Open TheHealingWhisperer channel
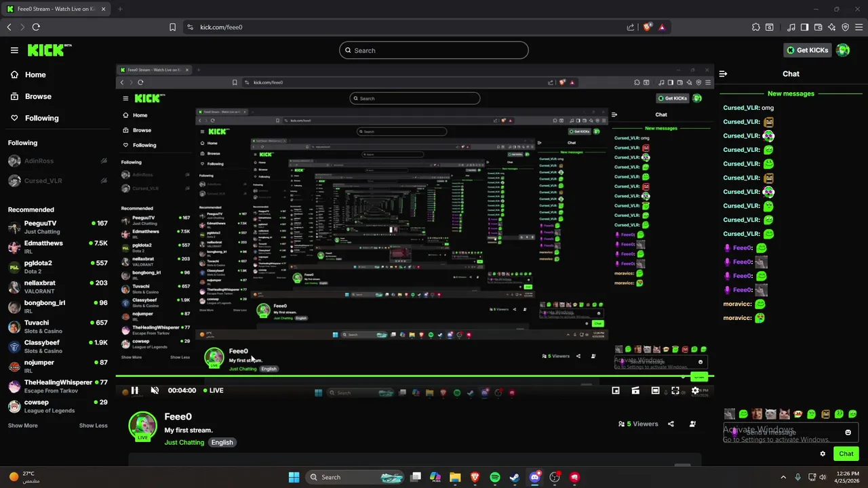 [x=58, y=386]
